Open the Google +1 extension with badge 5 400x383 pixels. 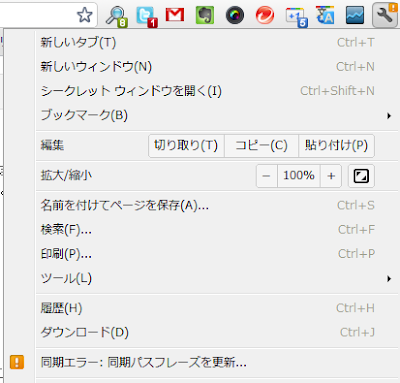(x=296, y=17)
